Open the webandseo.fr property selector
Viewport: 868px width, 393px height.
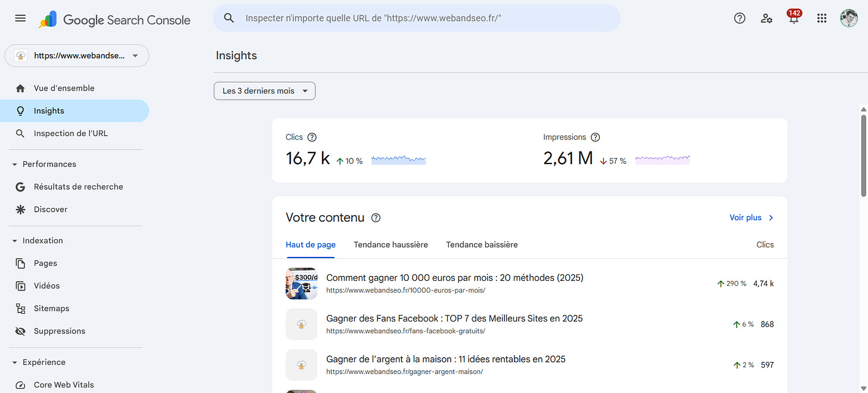76,55
